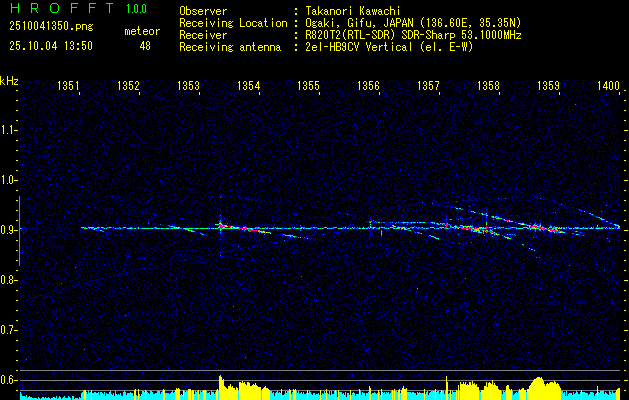The height and width of the screenshot is (400, 629).
Task: Click the gray vertical frequency range bar
Action: [x=19, y=231]
